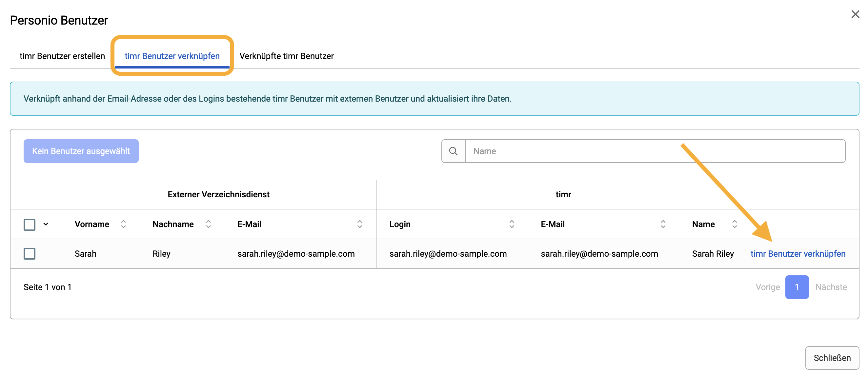Click the Vorname column header label
The width and height of the screenshot is (868, 375).
tap(91, 224)
